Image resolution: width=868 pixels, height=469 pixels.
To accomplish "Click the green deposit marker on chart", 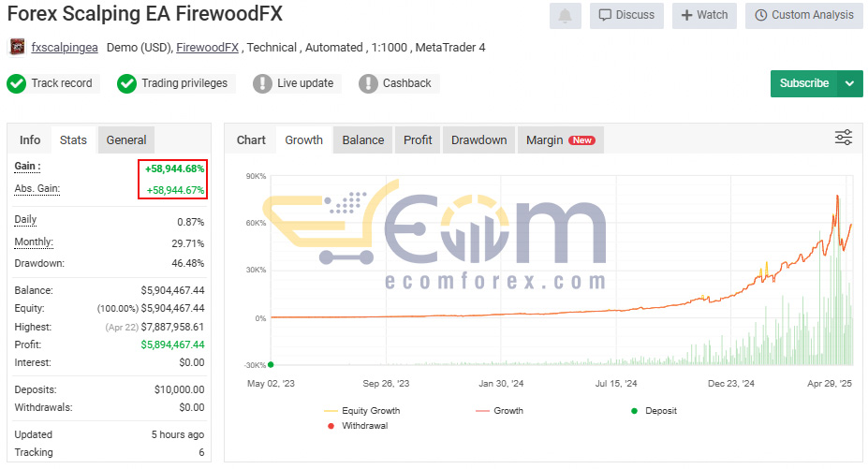I will point(271,365).
